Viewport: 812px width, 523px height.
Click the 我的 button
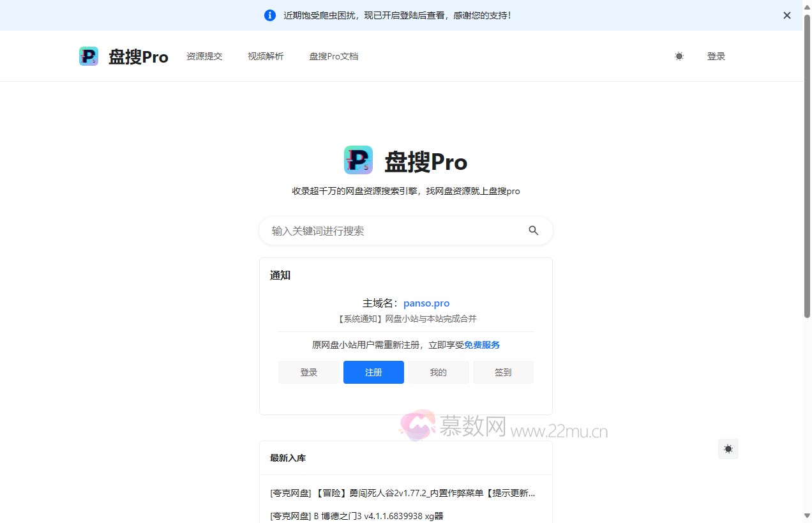coord(438,372)
